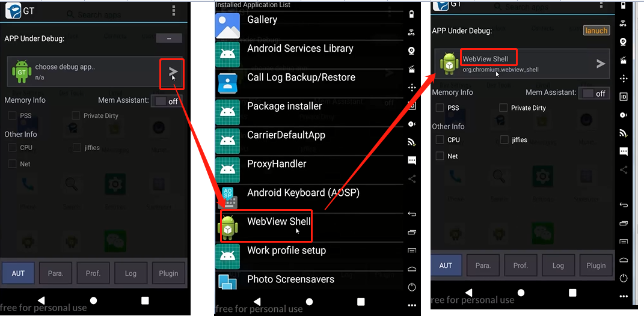
Task: Switch to the Log tab in the right panel
Action: click(x=558, y=266)
